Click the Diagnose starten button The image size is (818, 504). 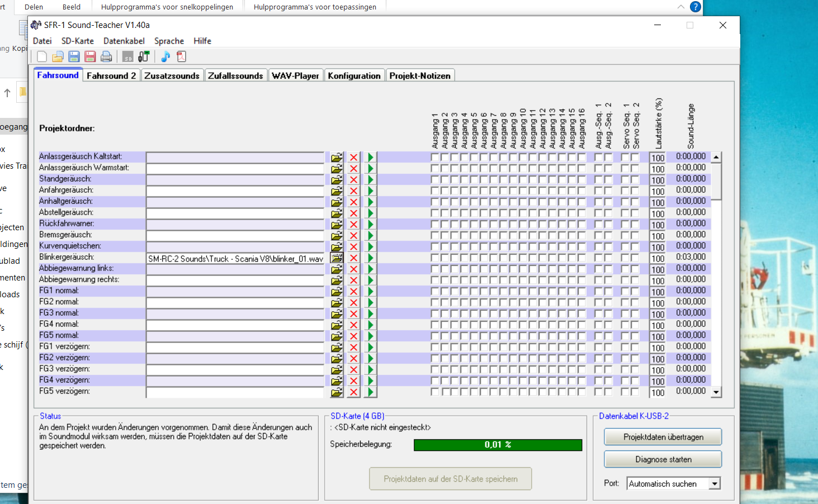[x=663, y=459]
